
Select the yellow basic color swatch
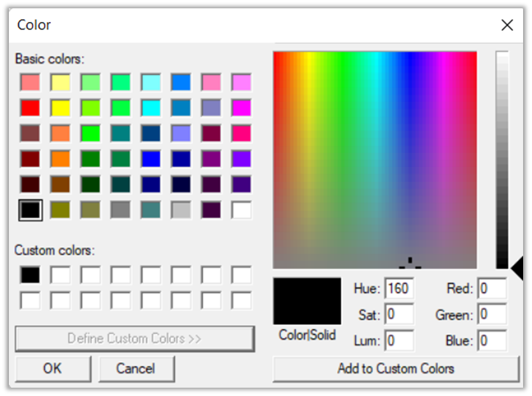pyautogui.click(x=60, y=107)
